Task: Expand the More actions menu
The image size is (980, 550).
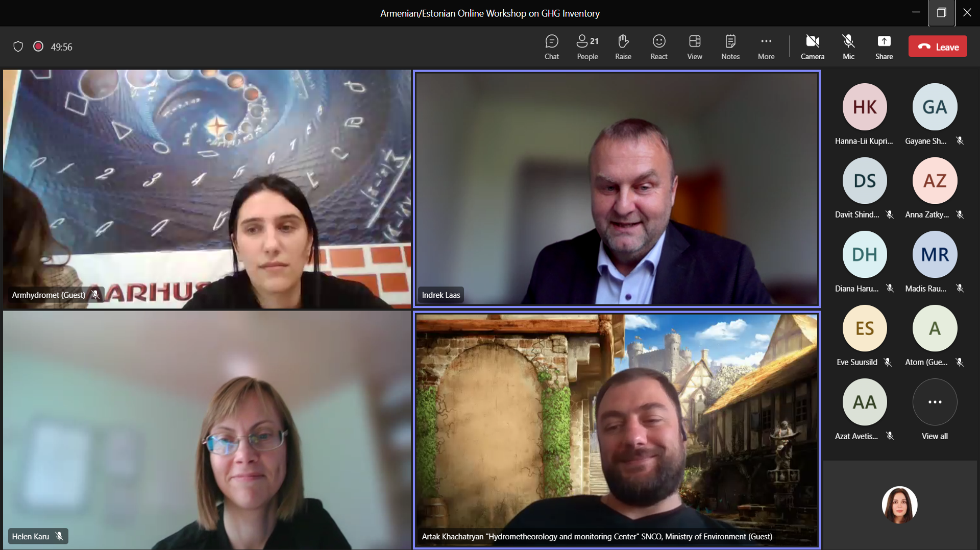Action: coord(766,47)
